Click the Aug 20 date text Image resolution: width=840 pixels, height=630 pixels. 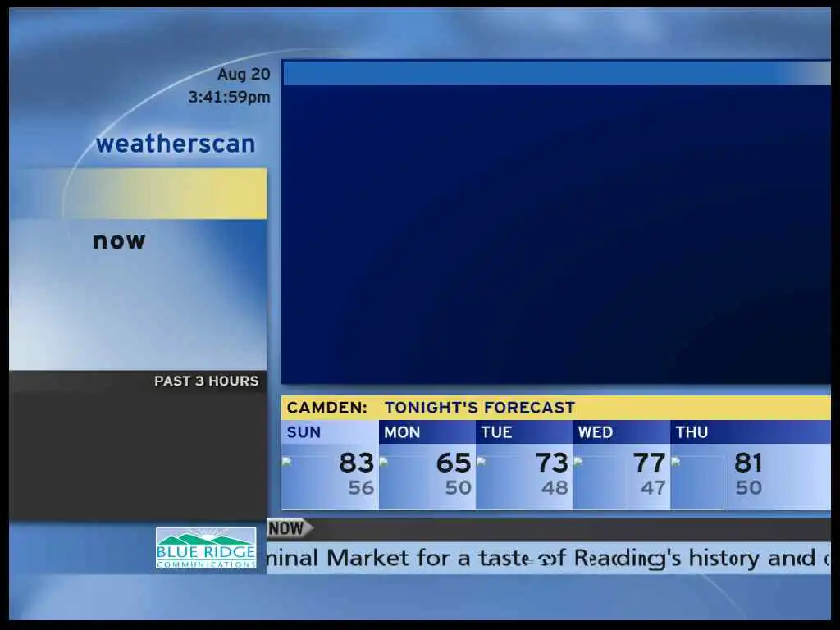(244, 74)
